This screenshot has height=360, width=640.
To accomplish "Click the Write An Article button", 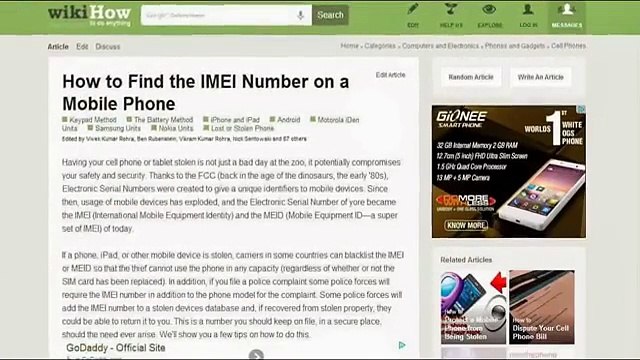I will [x=540, y=77].
